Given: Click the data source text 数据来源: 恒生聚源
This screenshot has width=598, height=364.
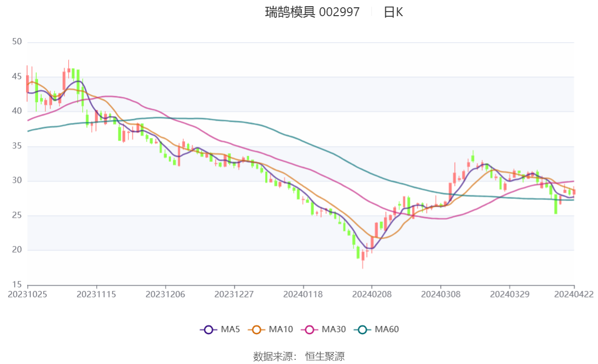Looking at the screenshot, I should [299, 356].
